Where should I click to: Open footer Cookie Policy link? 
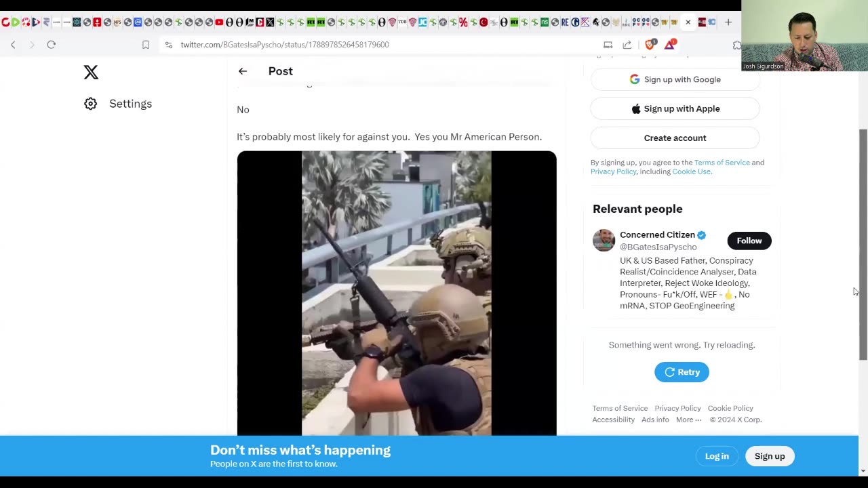(730, 408)
